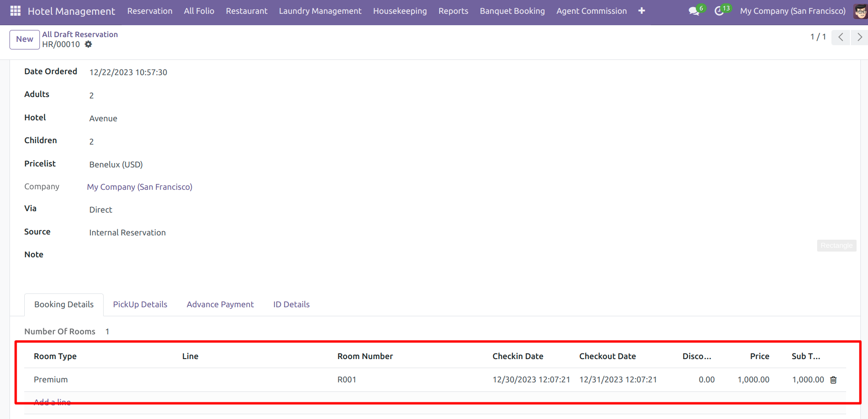Image resolution: width=868 pixels, height=419 pixels.
Task: Delete the Premium room line with trash icon
Action: [x=833, y=380]
